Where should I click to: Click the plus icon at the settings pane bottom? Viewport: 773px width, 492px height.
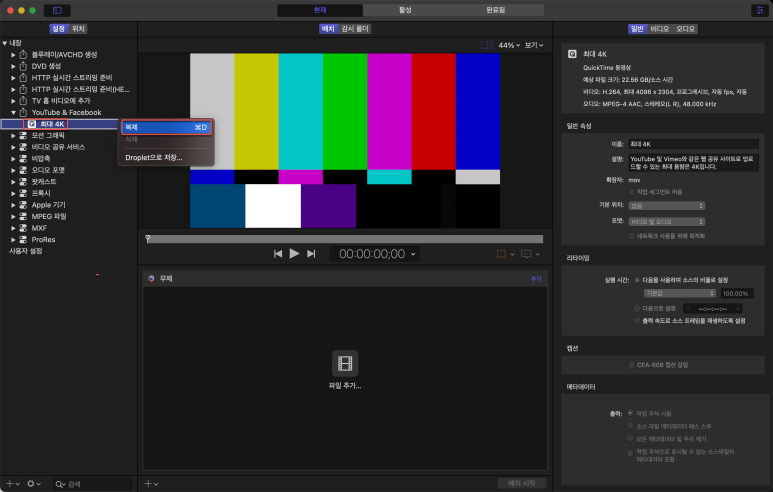[x=9, y=484]
